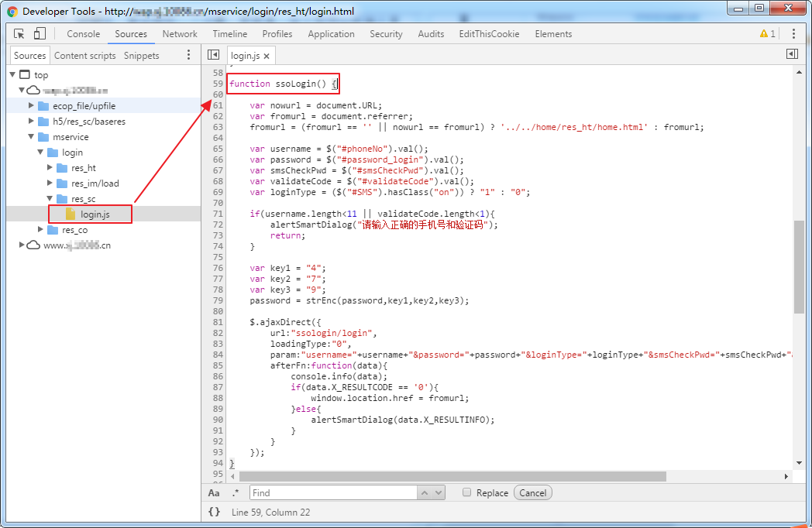812x528 pixels.
Task: Click line number 79 in gutter
Action: 218,300
